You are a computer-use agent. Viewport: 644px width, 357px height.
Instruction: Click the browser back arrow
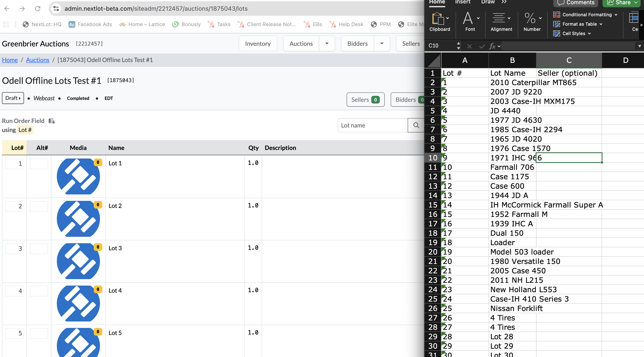tap(7, 9)
